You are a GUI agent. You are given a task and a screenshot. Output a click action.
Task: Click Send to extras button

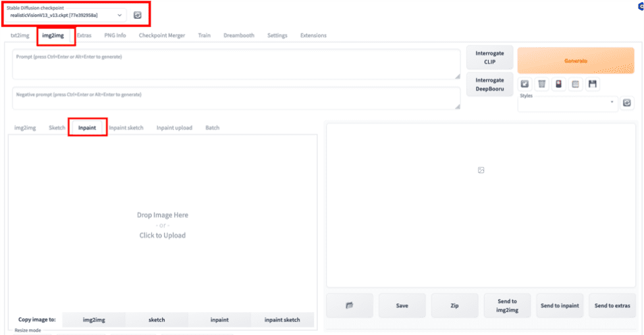(x=612, y=305)
